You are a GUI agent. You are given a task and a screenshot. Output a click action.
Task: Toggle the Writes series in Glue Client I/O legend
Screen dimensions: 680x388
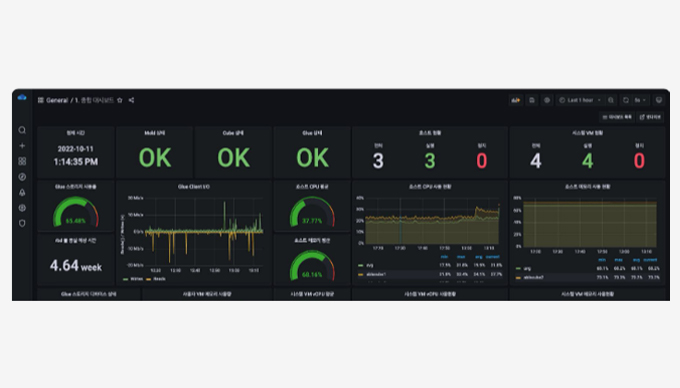click(133, 279)
